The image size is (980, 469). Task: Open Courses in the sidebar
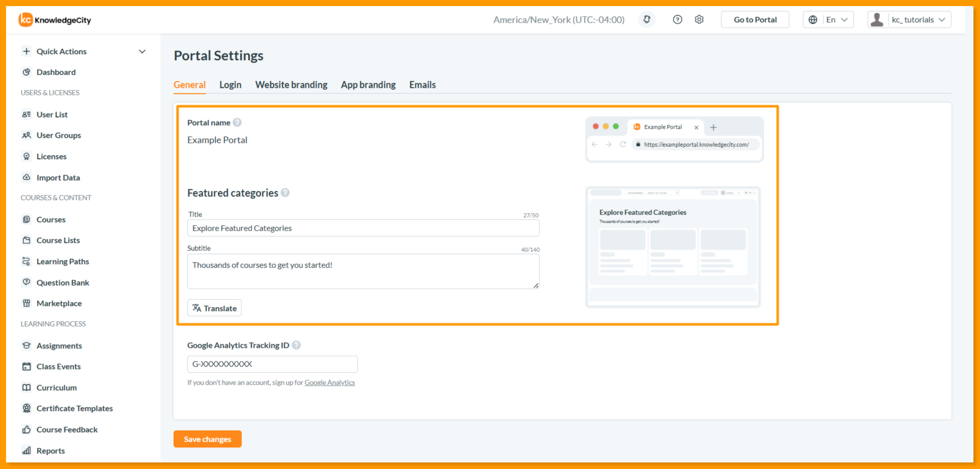51,220
